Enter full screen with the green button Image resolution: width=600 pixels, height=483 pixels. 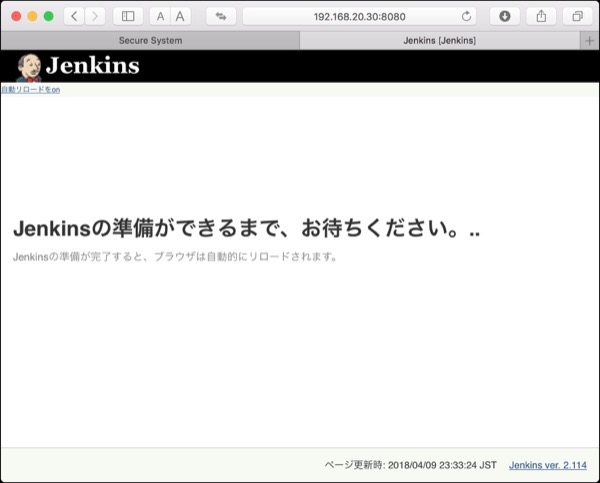(49, 16)
